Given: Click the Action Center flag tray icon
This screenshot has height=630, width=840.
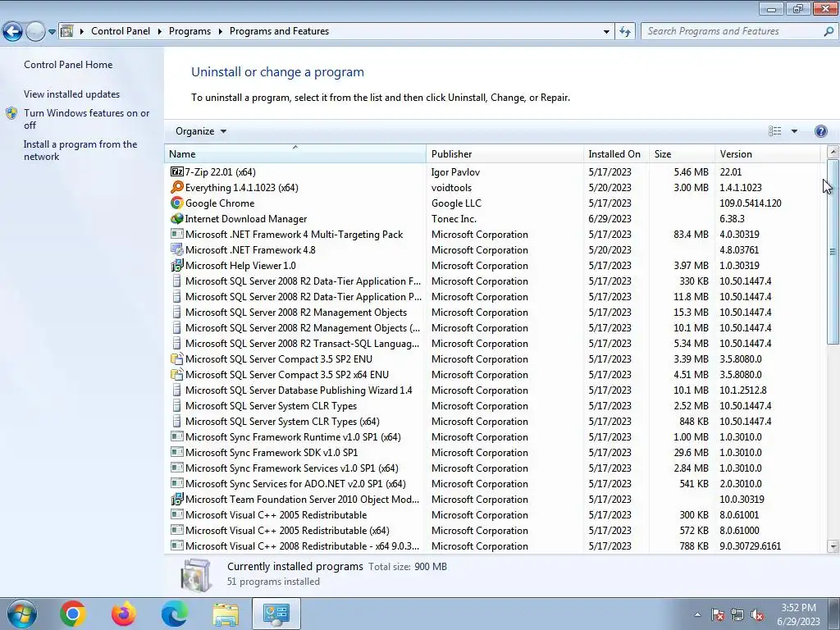Looking at the screenshot, I should pos(718,615).
